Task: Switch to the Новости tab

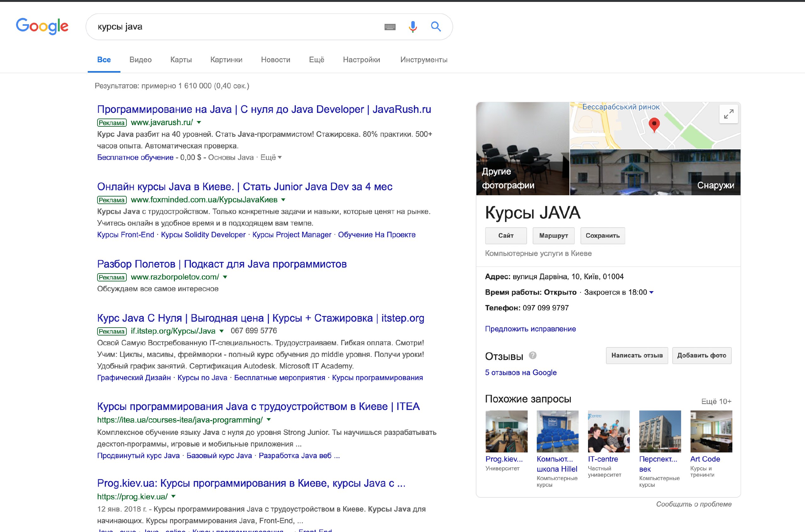Action: (275, 60)
